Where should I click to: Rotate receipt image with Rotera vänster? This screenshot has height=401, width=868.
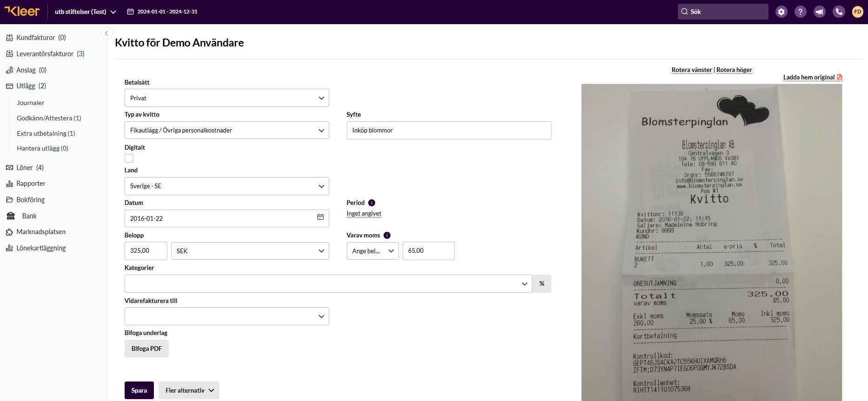point(691,70)
